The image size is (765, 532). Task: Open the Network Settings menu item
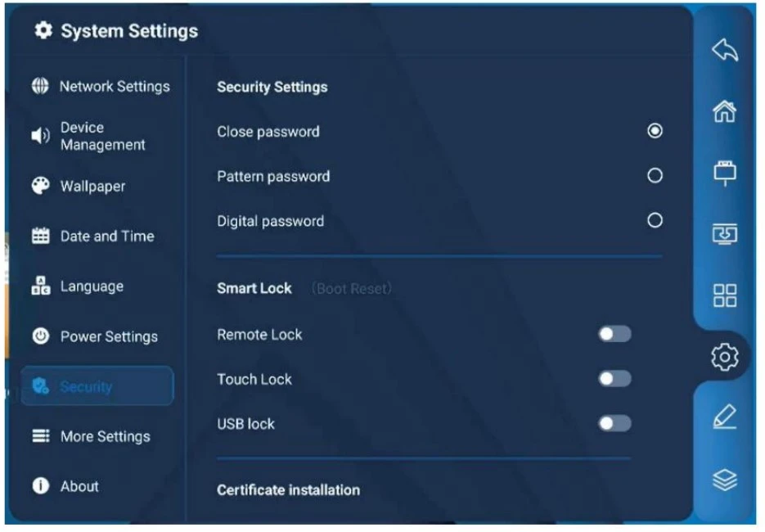click(x=97, y=87)
